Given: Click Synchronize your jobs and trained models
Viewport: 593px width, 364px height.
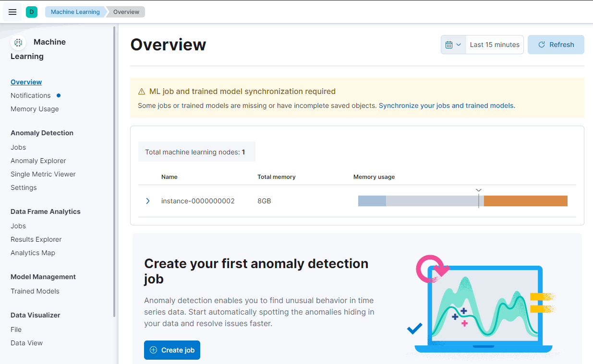Looking at the screenshot, I should pyautogui.click(x=446, y=106).
